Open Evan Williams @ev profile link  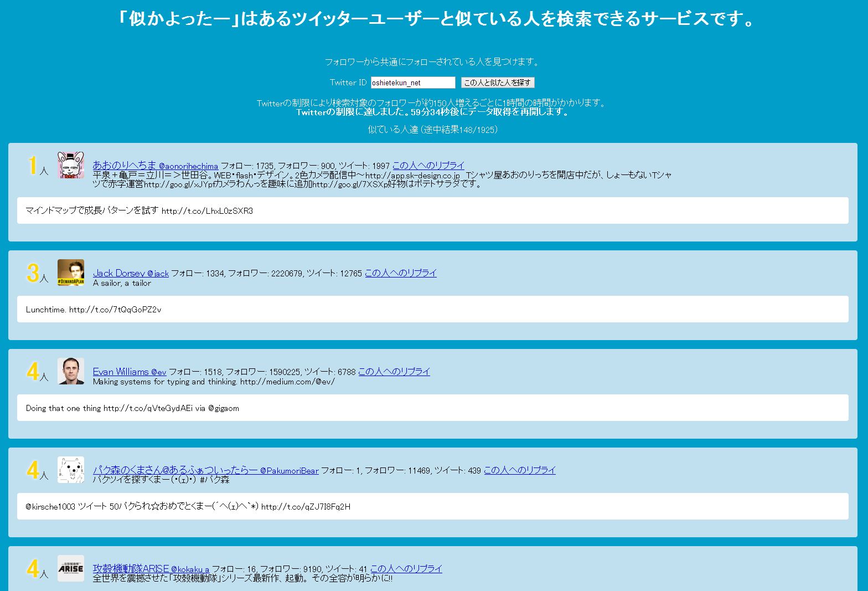[x=130, y=371]
